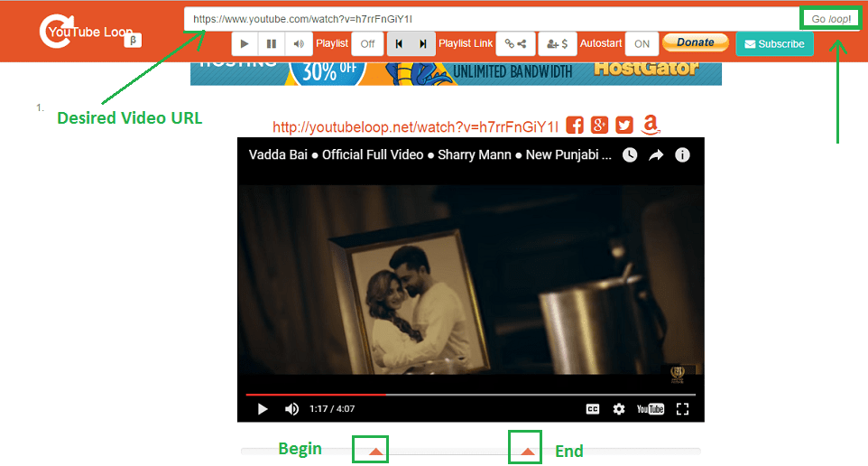868x466 pixels.
Task: Toggle the Autostart ON switch
Action: 642,43
